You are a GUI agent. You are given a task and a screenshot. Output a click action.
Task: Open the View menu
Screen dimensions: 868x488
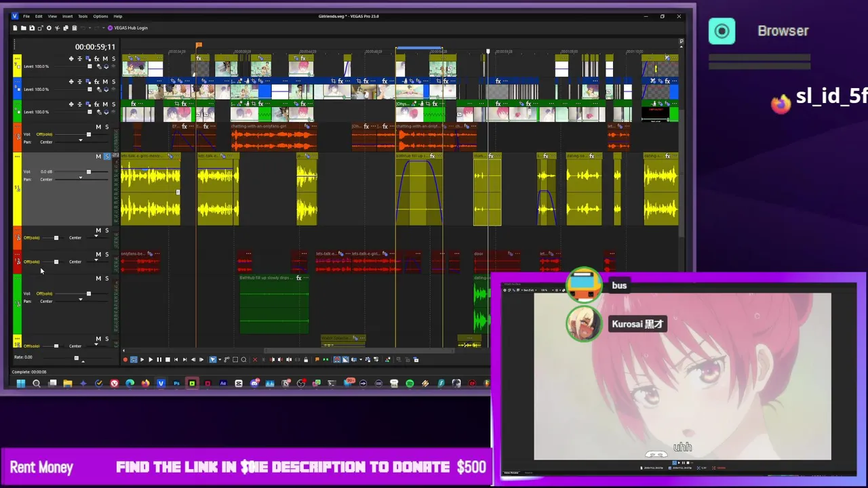click(52, 16)
